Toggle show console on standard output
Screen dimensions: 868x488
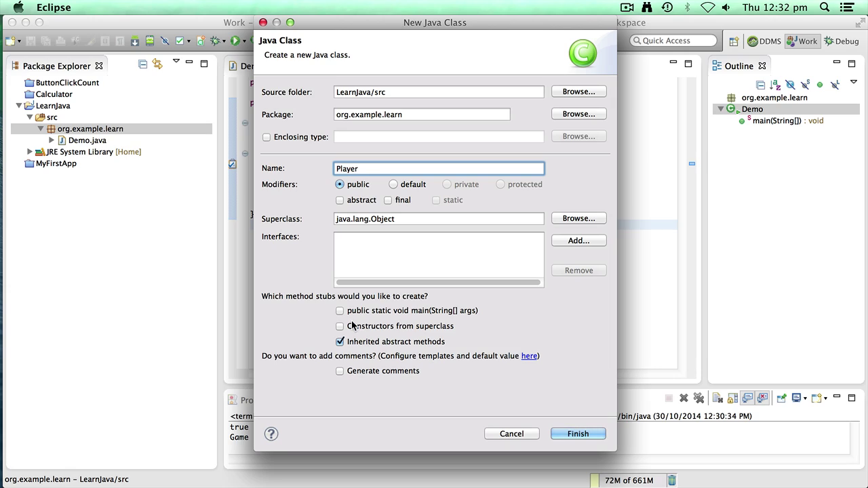click(747, 398)
